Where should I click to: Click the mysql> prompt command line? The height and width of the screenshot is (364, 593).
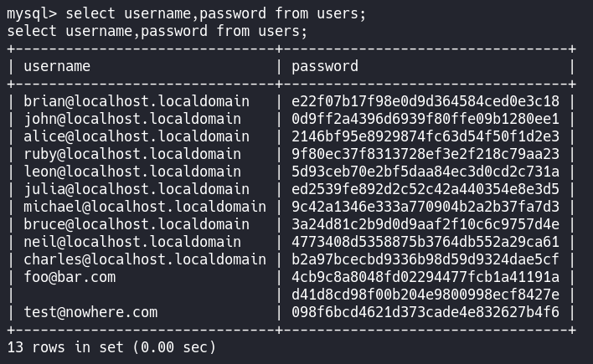click(x=186, y=13)
